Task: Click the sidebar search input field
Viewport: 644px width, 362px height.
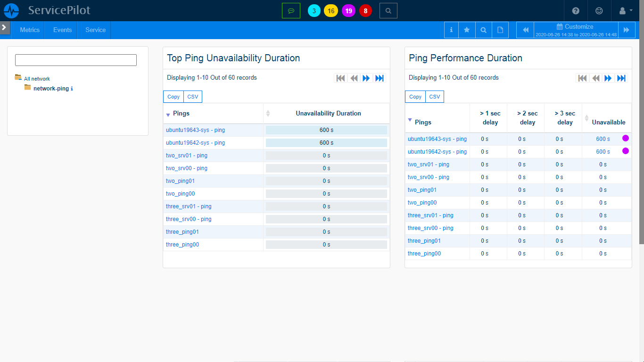Action: coord(76,60)
